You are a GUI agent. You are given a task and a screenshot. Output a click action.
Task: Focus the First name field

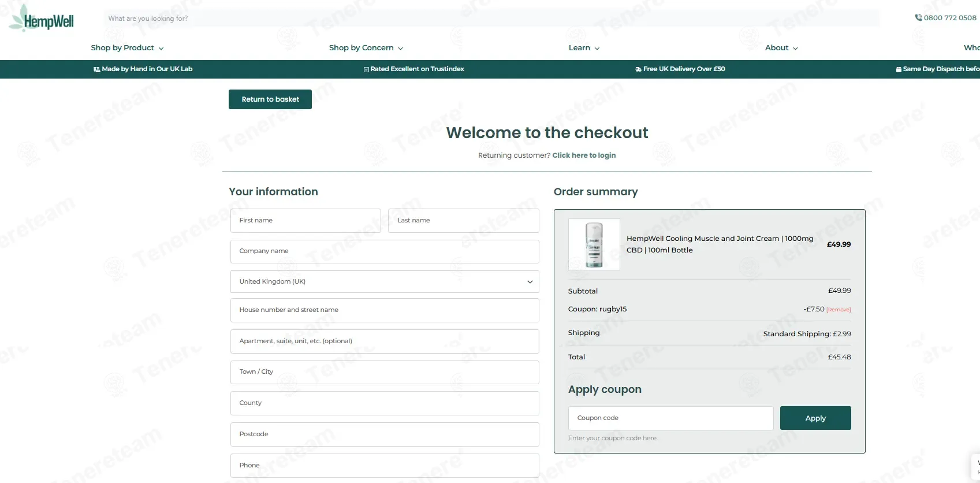(x=305, y=221)
